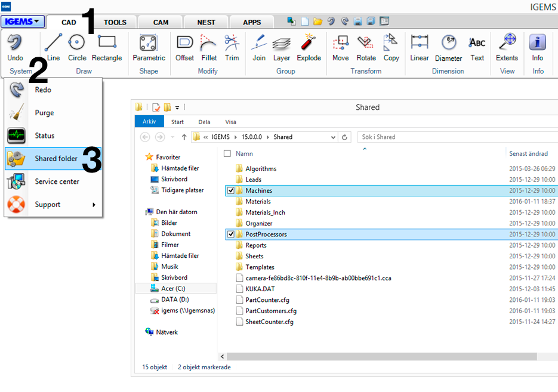This screenshot has width=558, height=392.
Task: Refresh the Shared folder view
Action: coord(344,137)
